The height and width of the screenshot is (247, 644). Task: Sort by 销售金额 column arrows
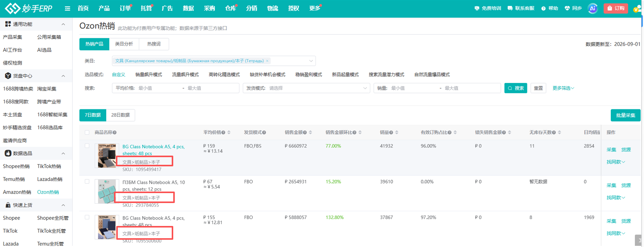pos(311,132)
